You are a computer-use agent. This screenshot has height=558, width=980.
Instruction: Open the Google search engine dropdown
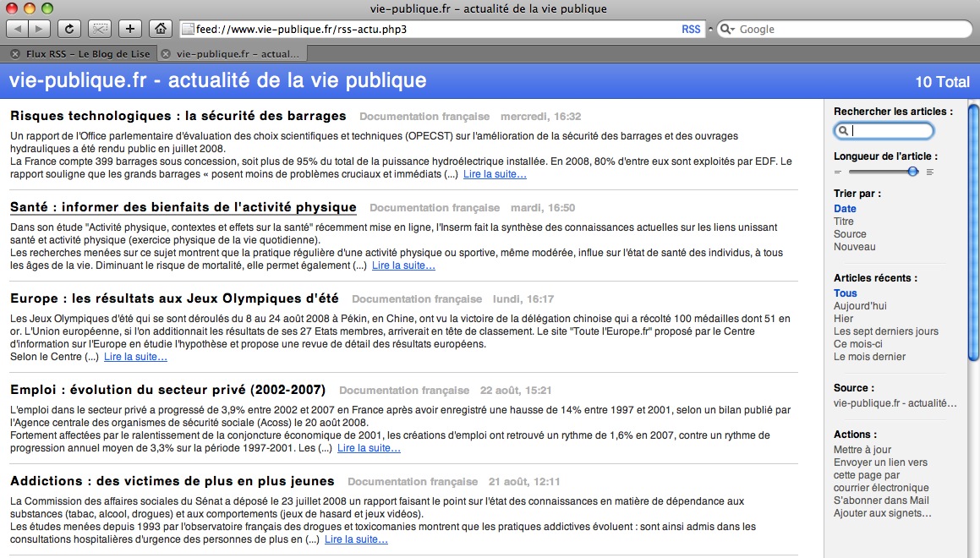tap(728, 30)
